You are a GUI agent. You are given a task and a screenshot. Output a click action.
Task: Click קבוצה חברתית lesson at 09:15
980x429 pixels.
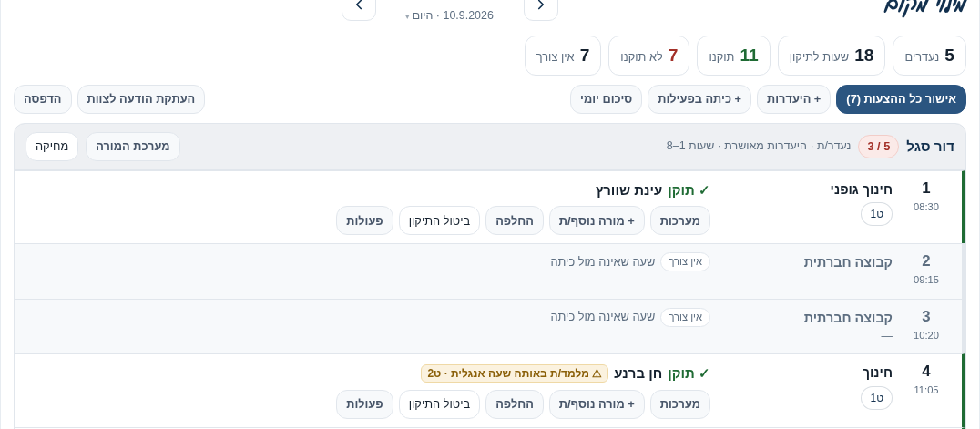(848, 262)
